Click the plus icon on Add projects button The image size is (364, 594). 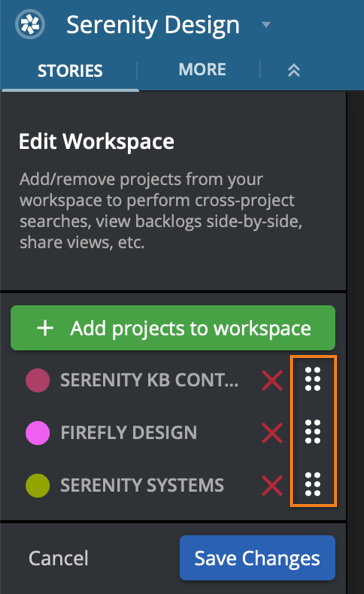(45, 328)
